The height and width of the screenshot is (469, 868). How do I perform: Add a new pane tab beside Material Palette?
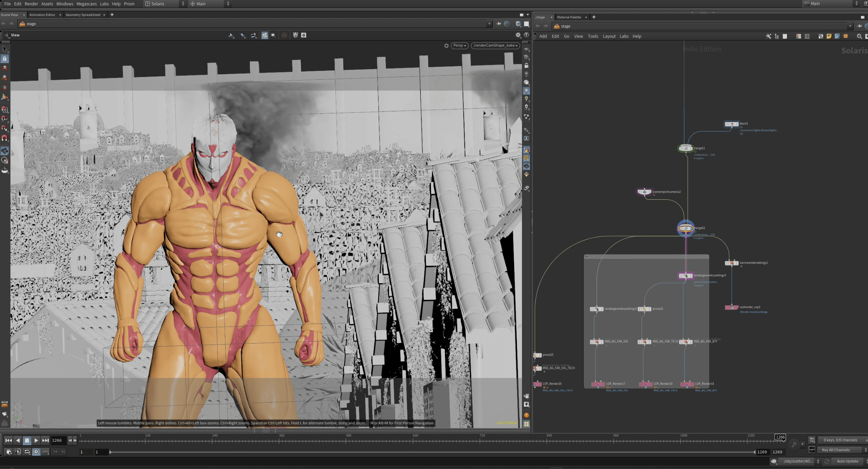tap(594, 17)
